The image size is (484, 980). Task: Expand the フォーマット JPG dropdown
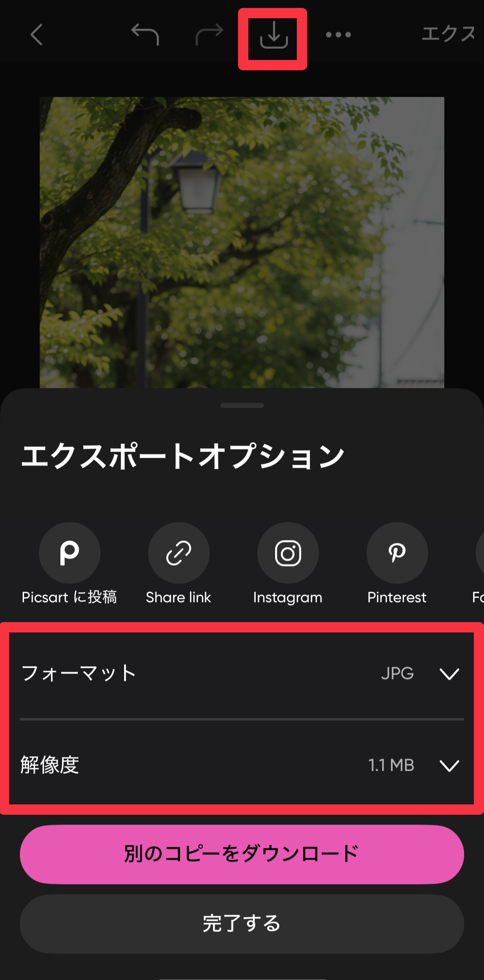(x=242, y=674)
